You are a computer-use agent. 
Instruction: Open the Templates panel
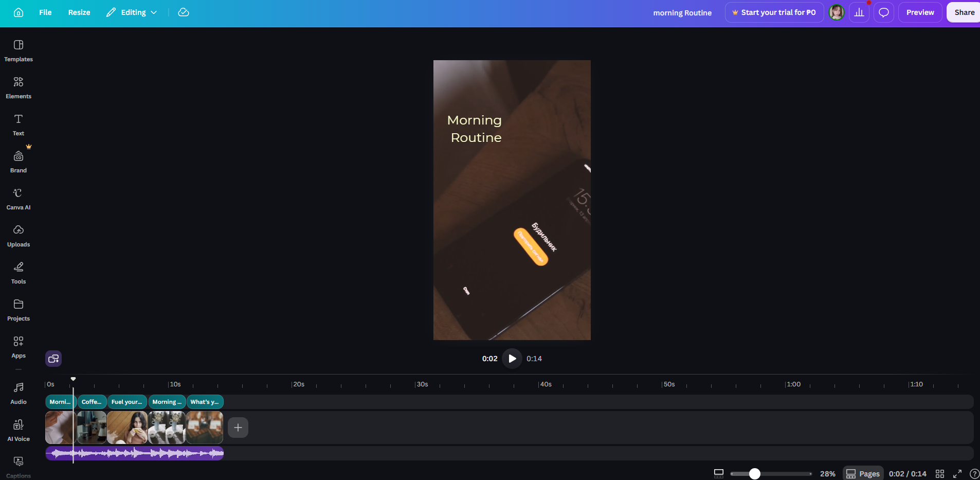pos(19,51)
